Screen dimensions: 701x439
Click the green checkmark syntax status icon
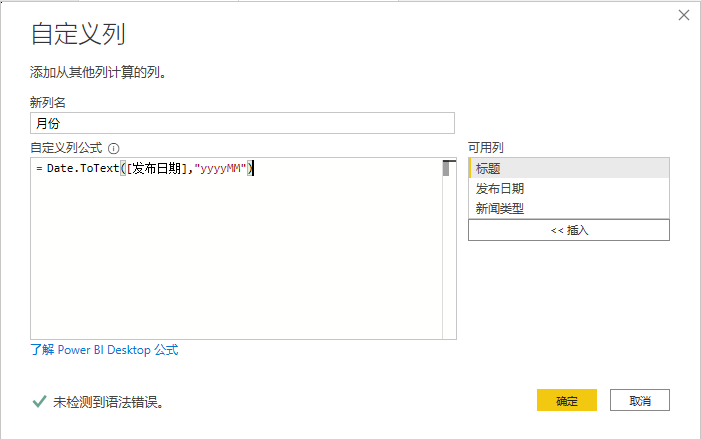pyautogui.click(x=39, y=401)
